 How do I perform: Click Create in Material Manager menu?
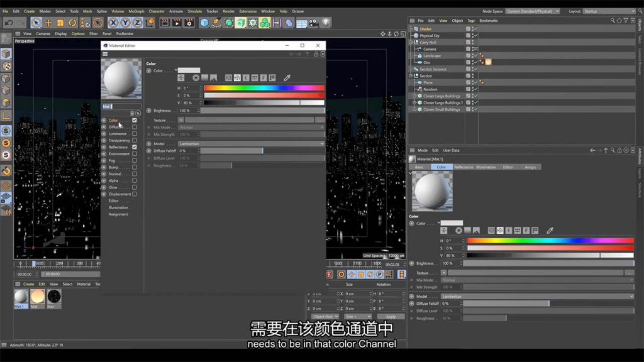coord(29,284)
